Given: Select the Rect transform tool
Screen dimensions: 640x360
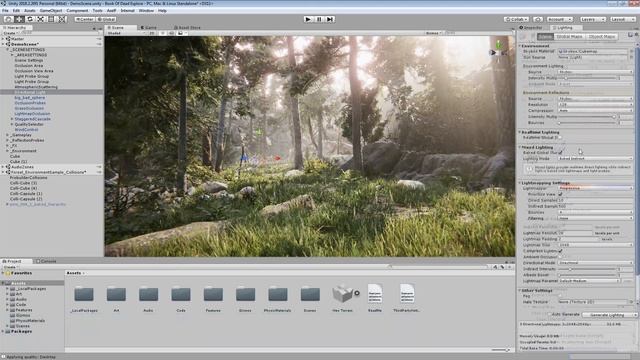Looking at the screenshot, I should click(x=51, y=19).
